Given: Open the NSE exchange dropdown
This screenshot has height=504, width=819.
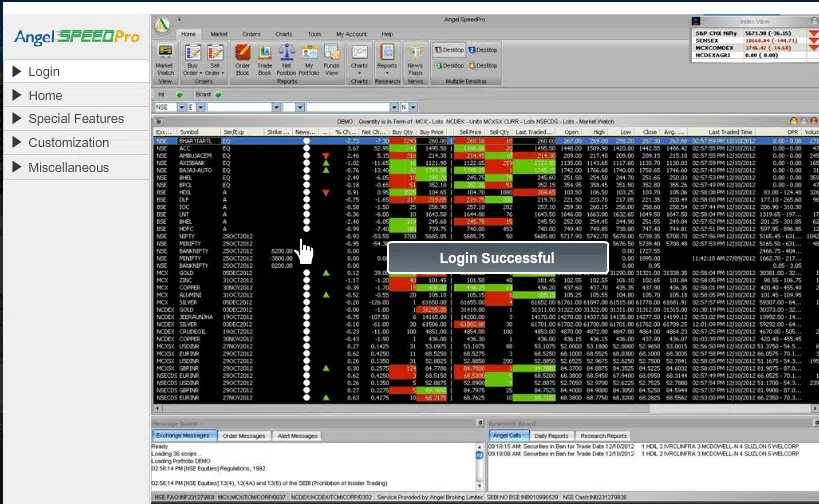Looking at the screenshot, I should [x=182, y=107].
